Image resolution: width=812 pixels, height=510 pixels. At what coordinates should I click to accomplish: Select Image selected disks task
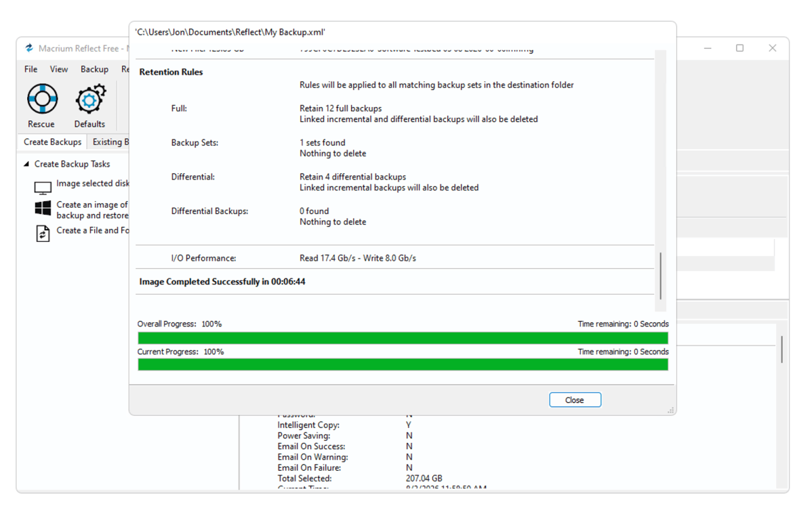[92, 184]
